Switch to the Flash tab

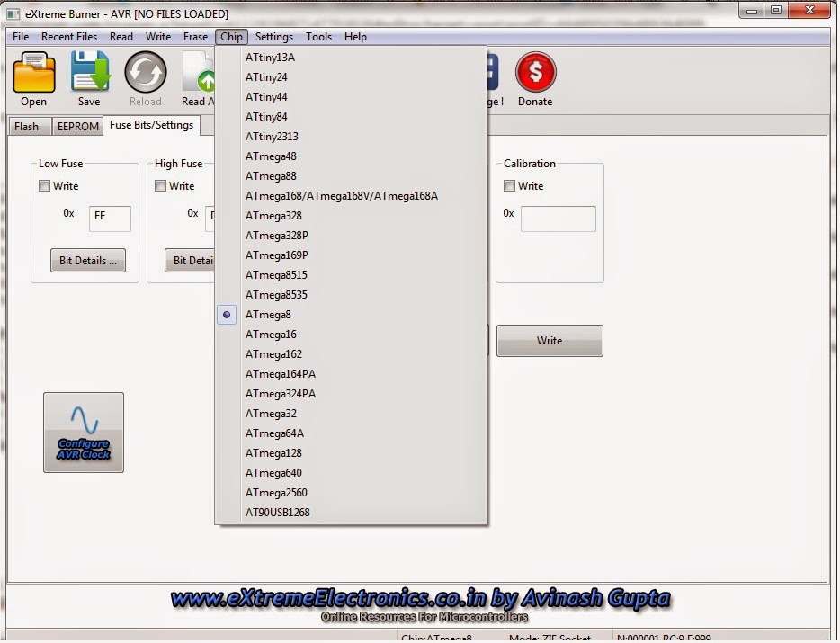pos(29,126)
